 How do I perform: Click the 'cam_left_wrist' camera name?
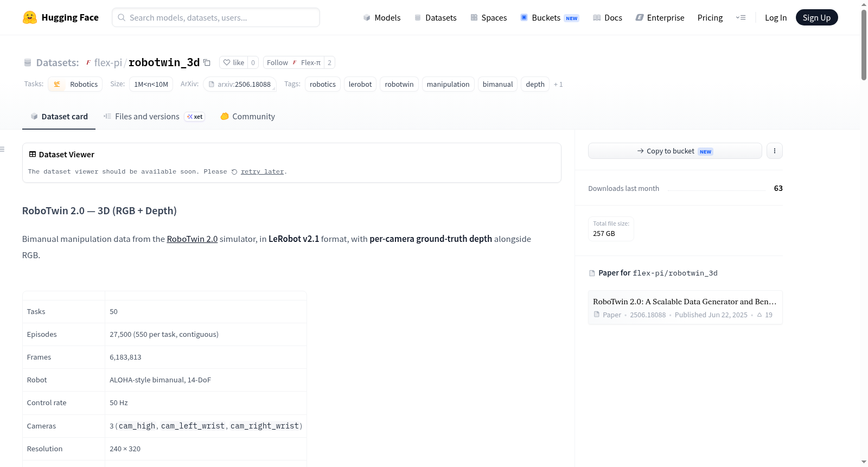tap(193, 426)
